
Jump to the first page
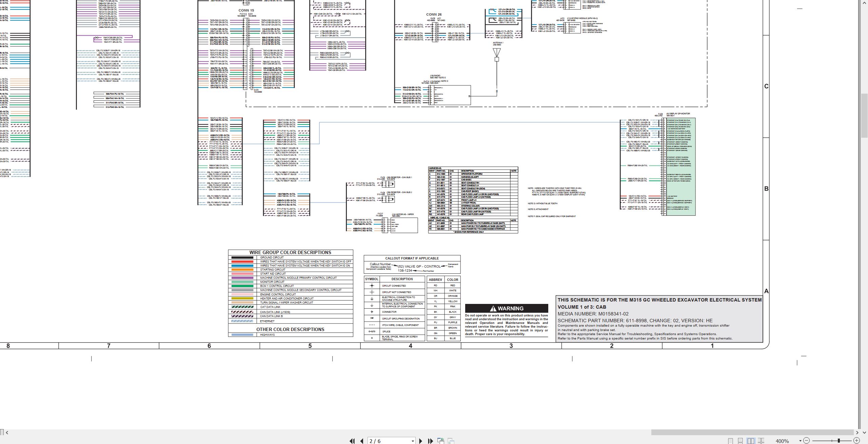[x=352, y=441]
